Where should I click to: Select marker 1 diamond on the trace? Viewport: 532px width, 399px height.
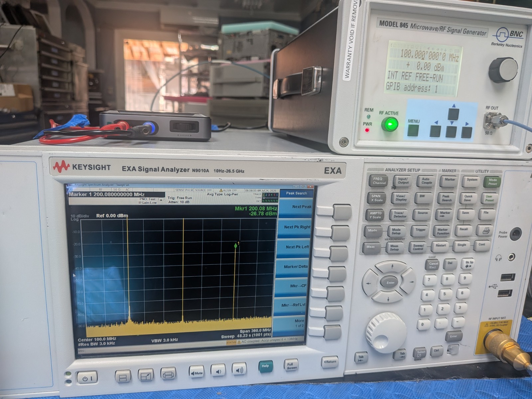(x=235, y=246)
